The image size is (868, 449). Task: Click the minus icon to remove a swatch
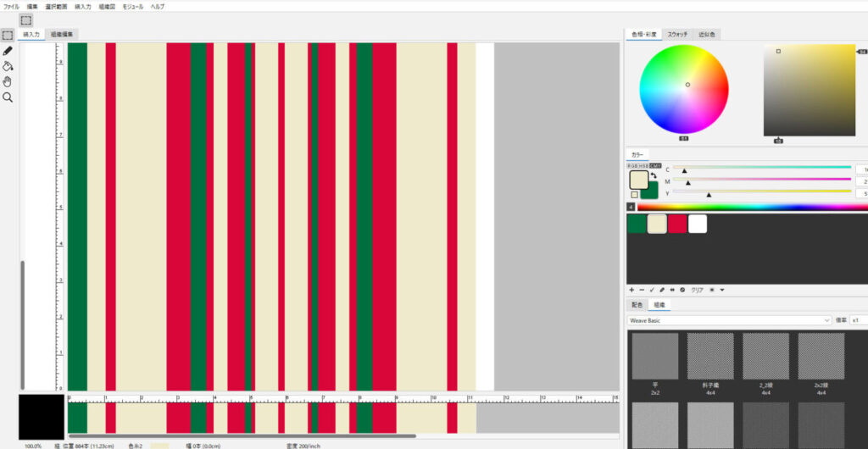coord(642,290)
